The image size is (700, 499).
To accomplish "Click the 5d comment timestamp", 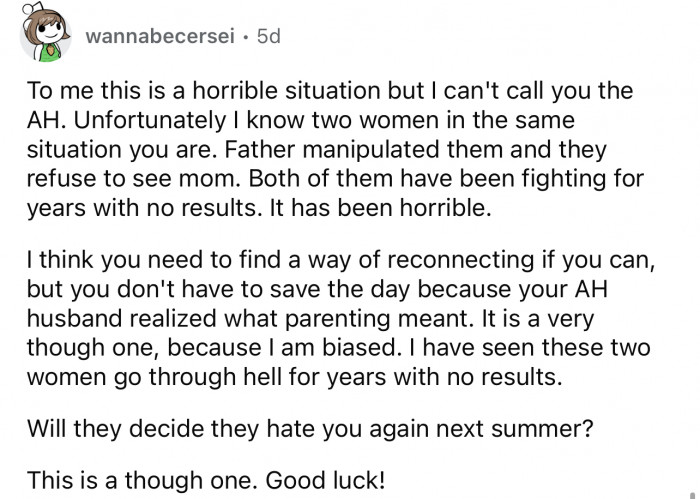I will [269, 38].
